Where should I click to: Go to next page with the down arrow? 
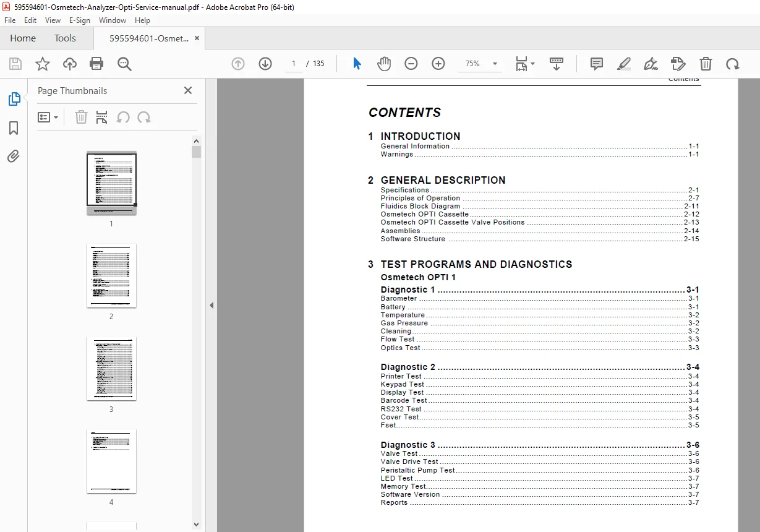coord(265,64)
